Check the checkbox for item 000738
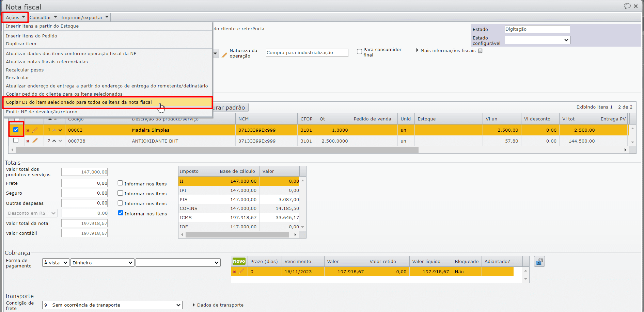 [16, 141]
